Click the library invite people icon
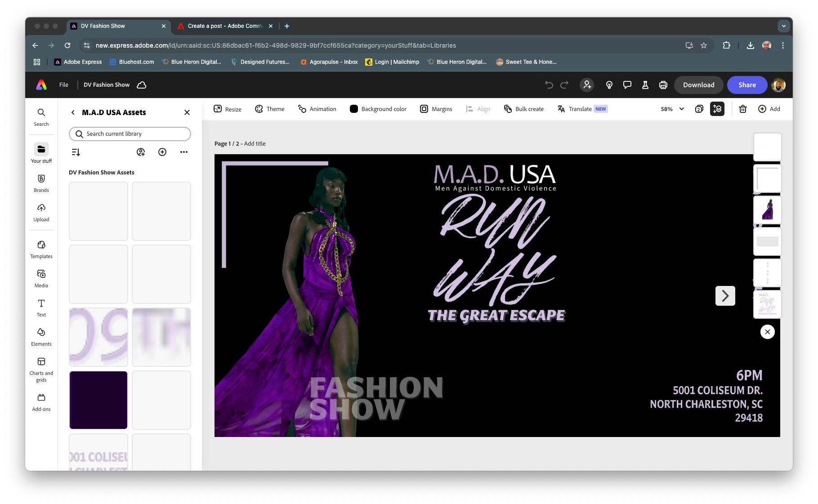The width and height of the screenshot is (818, 504). tap(141, 152)
